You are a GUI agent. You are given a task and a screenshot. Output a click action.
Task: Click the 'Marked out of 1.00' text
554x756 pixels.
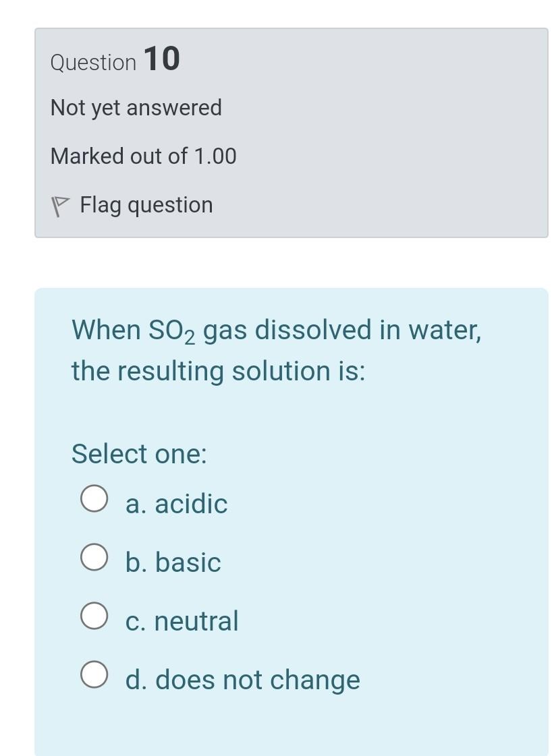coord(143,156)
